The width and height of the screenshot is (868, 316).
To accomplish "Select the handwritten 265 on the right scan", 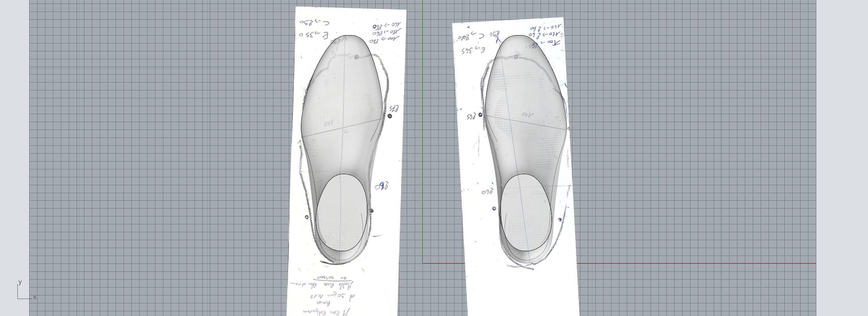I will (471, 117).
